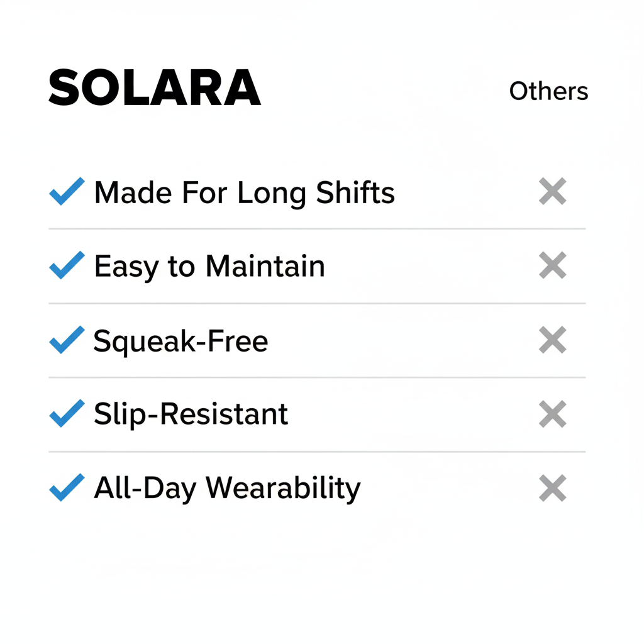Click the divider line below Squeak-Free
Image resolution: width=644 pixels, height=644 pixels.
click(317, 378)
